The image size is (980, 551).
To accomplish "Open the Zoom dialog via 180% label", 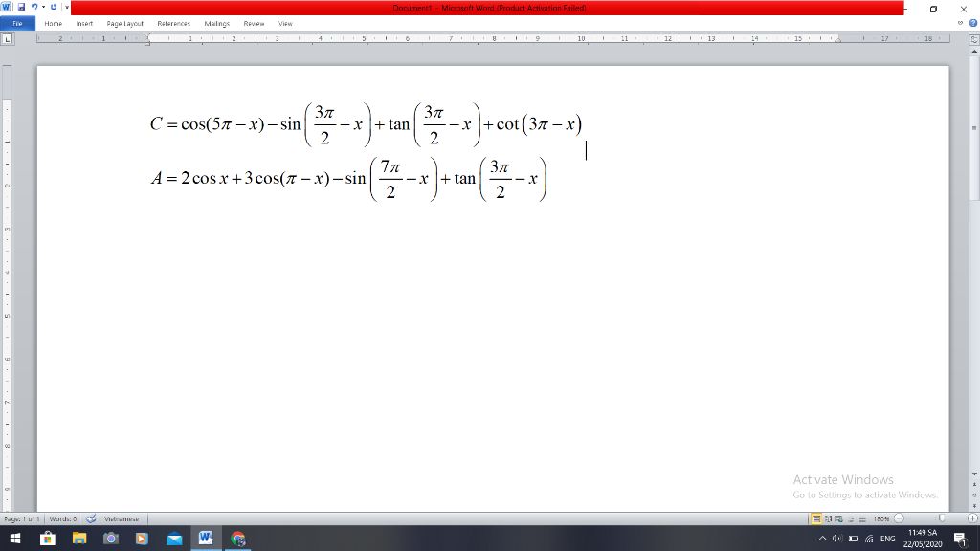I will click(x=881, y=518).
